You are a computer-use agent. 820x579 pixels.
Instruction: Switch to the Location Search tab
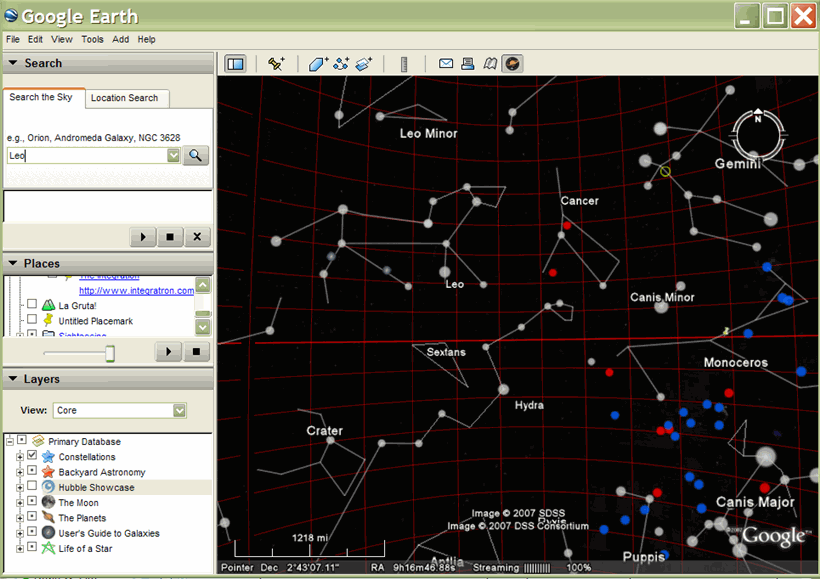tap(124, 98)
